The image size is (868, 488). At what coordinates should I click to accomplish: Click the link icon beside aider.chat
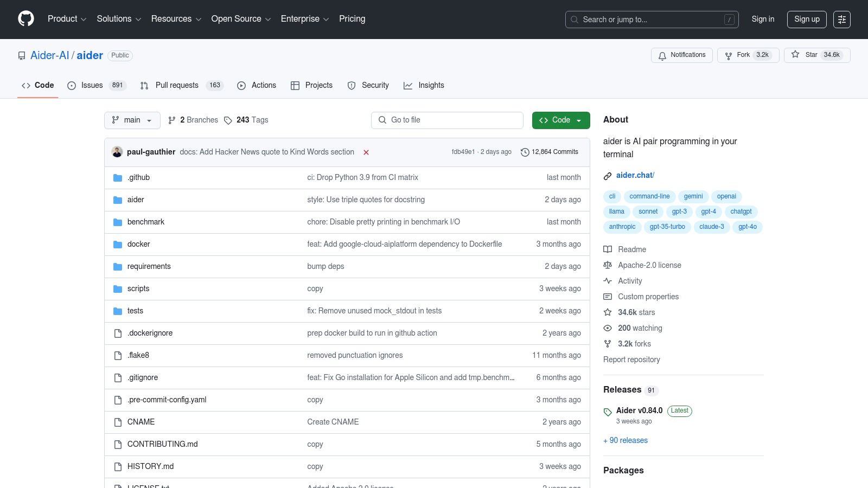(x=608, y=176)
